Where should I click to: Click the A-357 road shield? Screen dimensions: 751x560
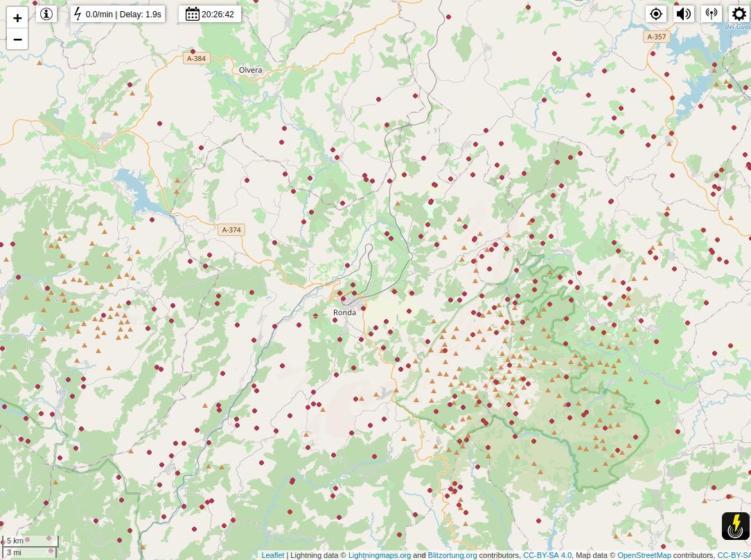point(656,37)
